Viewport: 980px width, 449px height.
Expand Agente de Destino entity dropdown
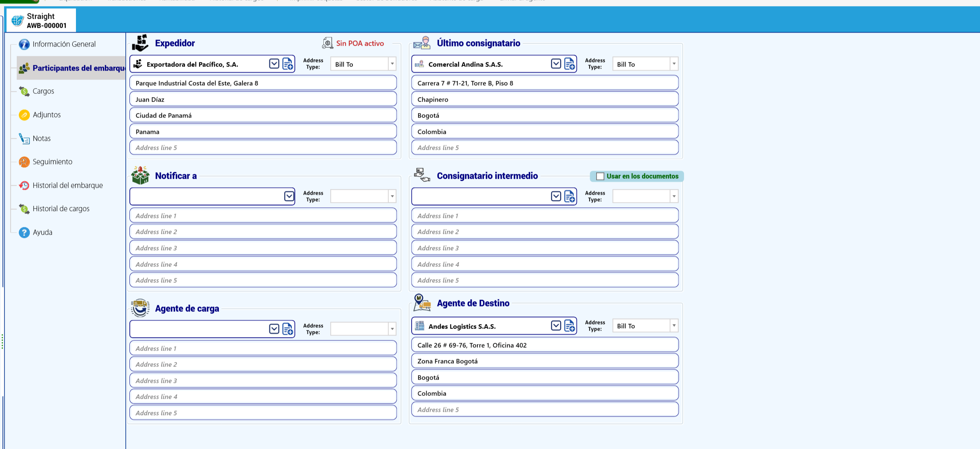coord(556,326)
